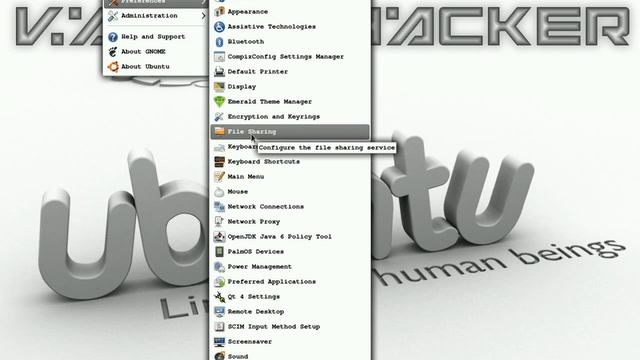Click the Preferred Applications icon
This screenshot has width=640, height=360.
219,282
